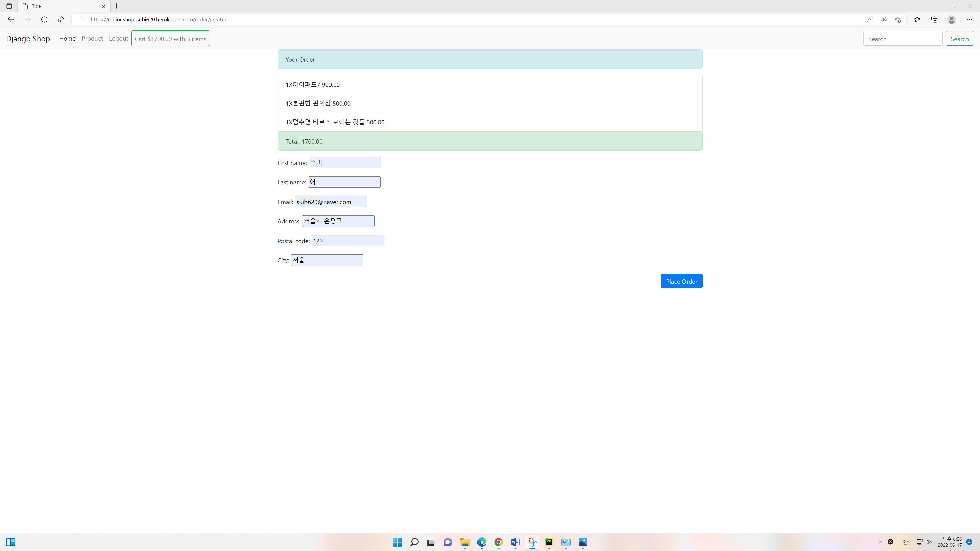
Task: Click the Postal code input field
Action: tap(348, 240)
